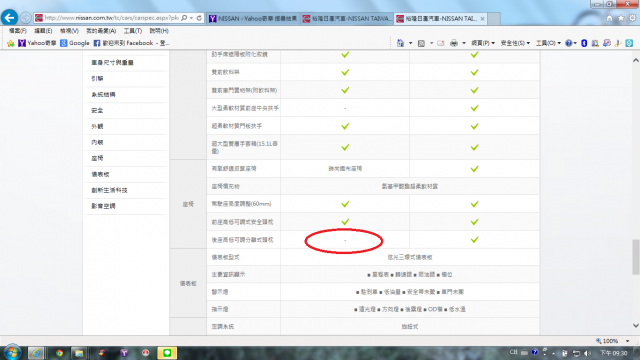
Task: Open the address bar history dropdown arrow
Action: (191, 18)
